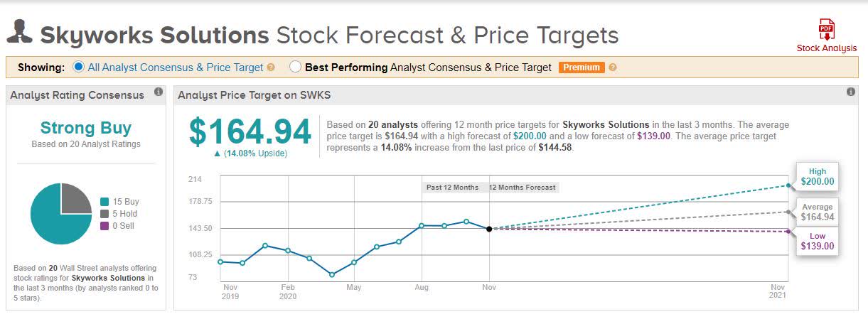Viewport: 868px width, 324px height.
Task: Click help icon next to Premium badge
Action: (x=613, y=67)
